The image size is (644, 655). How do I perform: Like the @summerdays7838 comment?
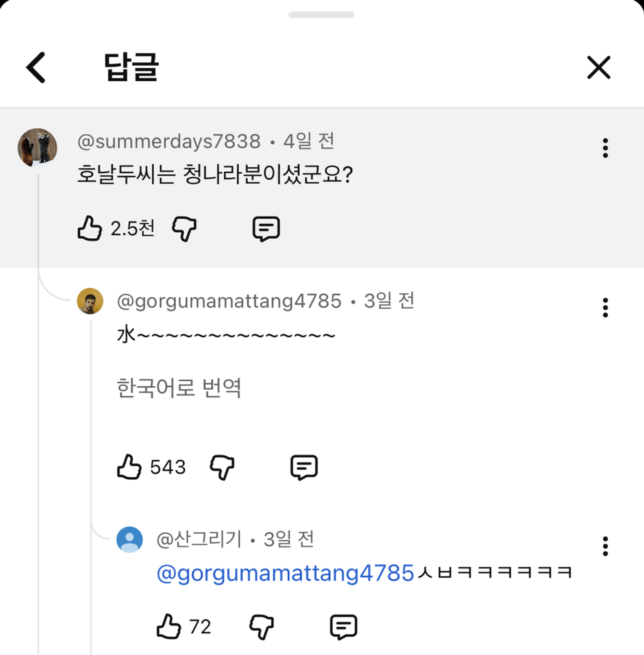coord(90,229)
